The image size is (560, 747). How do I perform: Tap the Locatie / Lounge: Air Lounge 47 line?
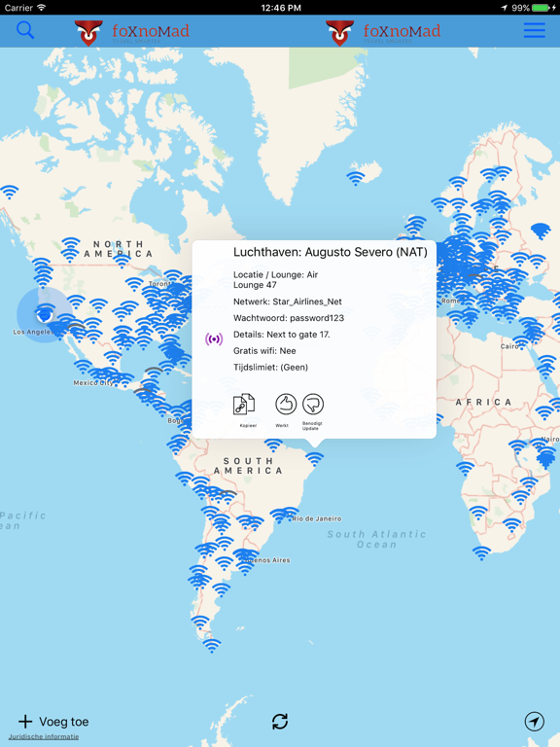pyautogui.click(x=276, y=280)
